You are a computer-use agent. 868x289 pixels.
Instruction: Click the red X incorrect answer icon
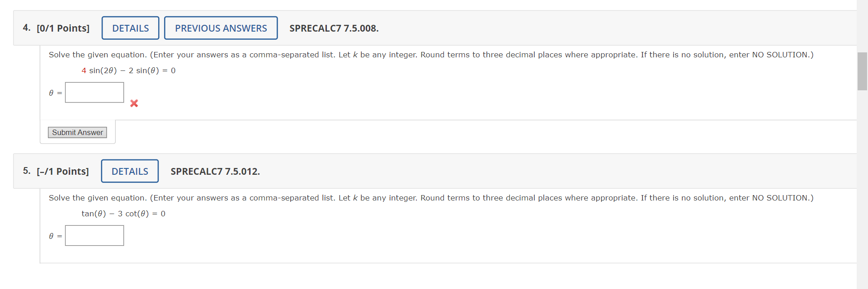[134, 103]
